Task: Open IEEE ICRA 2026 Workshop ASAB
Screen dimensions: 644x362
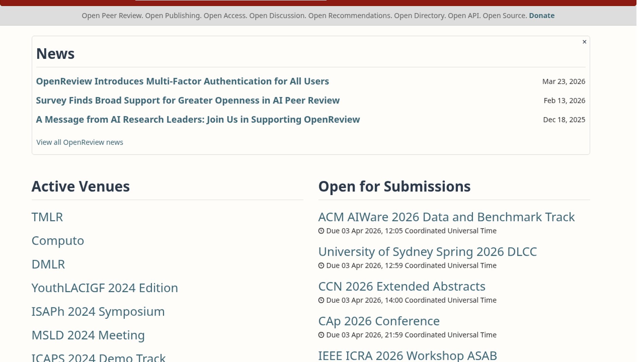Action: [x=407, y=355]
